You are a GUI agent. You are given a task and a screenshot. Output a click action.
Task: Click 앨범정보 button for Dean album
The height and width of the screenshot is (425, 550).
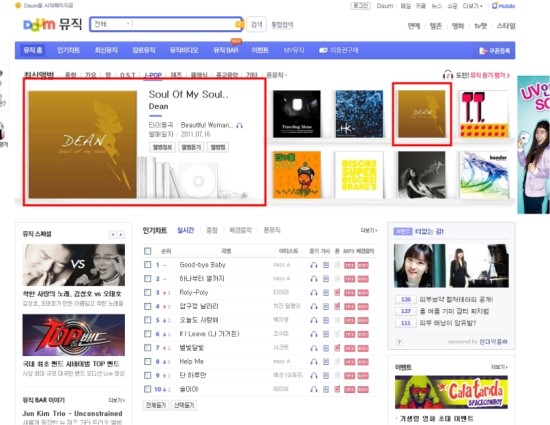pyautogui.click(x=162, y=147)
